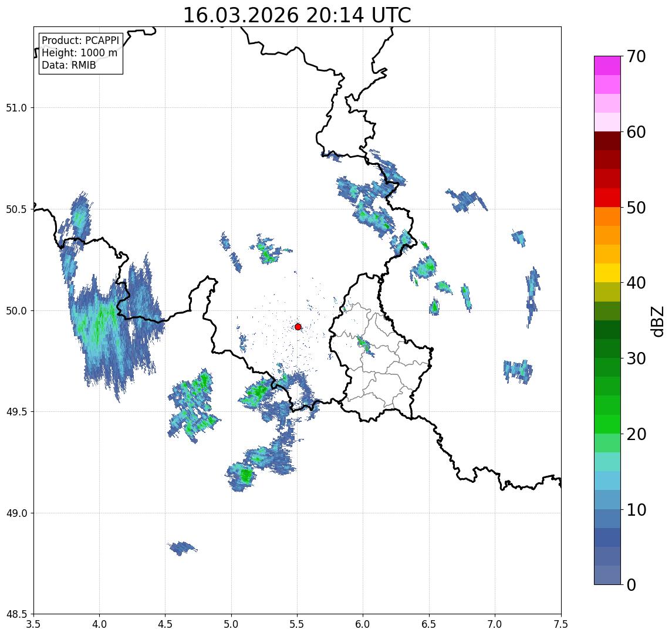The image size is (672, 636).
Task: Click the longitude label 5.0
Action: (231, 624)
